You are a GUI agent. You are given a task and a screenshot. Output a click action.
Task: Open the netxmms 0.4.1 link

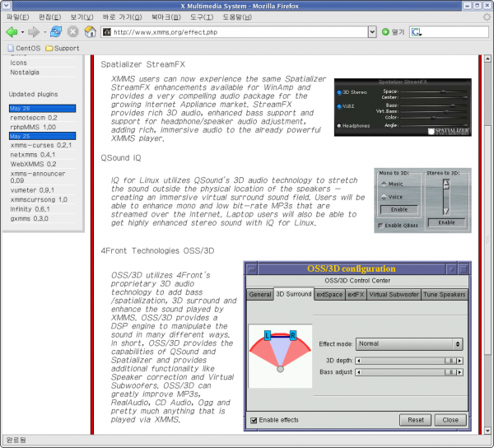[33, 155]
